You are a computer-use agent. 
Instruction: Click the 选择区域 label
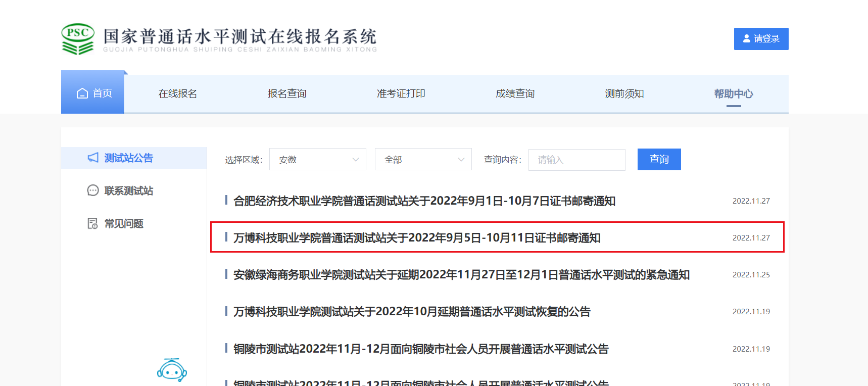pyautogui.click(x=244, y=160)
